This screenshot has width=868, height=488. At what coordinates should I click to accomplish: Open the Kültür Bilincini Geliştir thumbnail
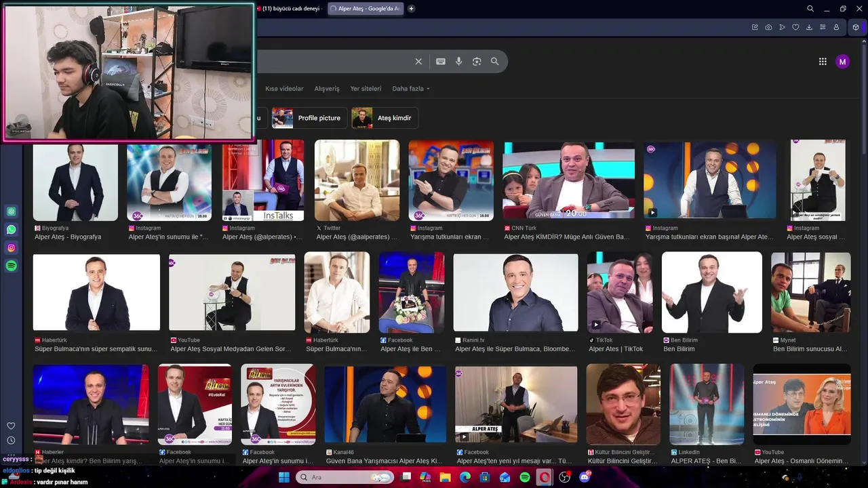(623, 405)
